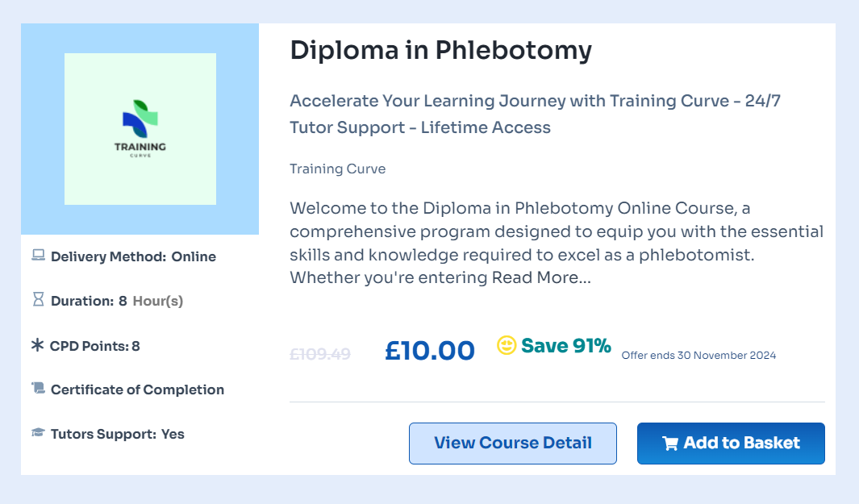Click the shopping cart icon in Add to Basket
The height and width of the screenshot is (504, 859).
pos(669,444)
